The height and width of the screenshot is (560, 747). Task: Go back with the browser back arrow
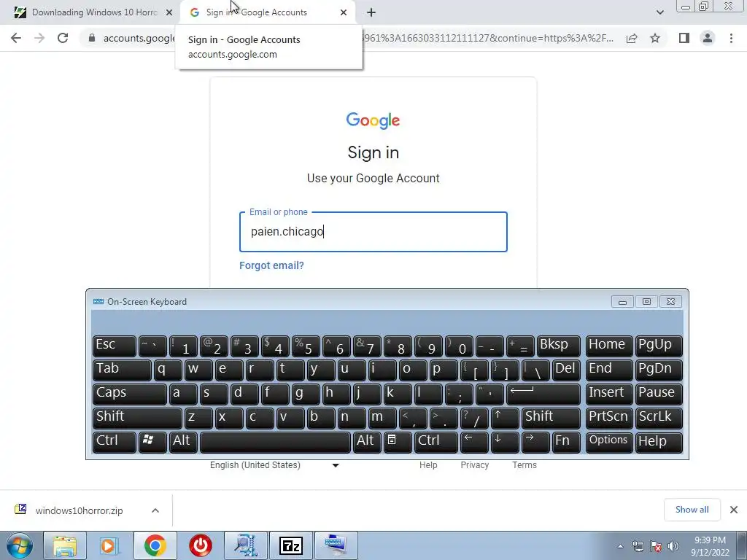pyautogui.click(x=16, y=38)
